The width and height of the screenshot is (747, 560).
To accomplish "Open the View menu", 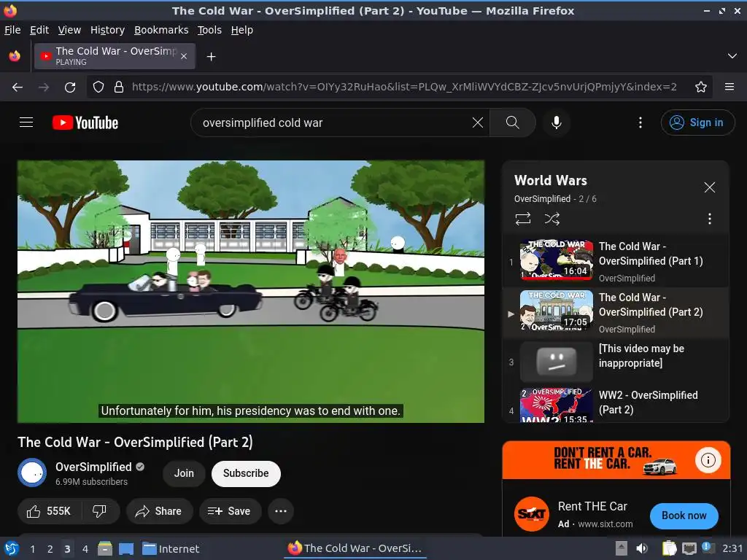I will tap(69, 30).
